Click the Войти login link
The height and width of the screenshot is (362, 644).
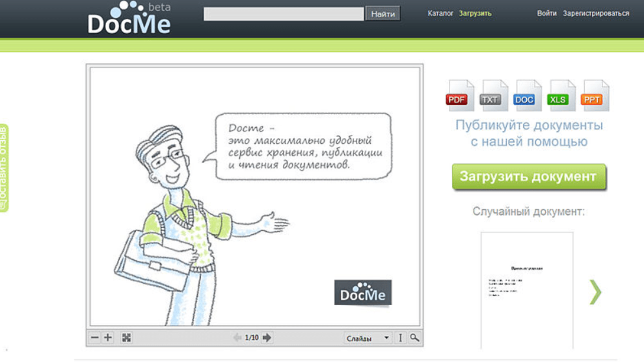547,14
